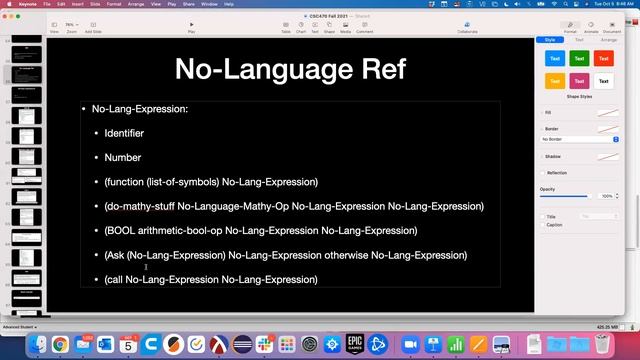This screenshot has height=360, width=640.
Task: Open Outlook from the Dock
Action: (105, 345)
